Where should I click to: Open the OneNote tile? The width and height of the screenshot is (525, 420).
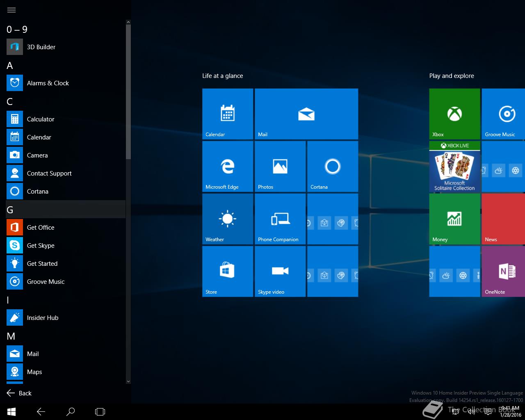click(x=503, y=272)
